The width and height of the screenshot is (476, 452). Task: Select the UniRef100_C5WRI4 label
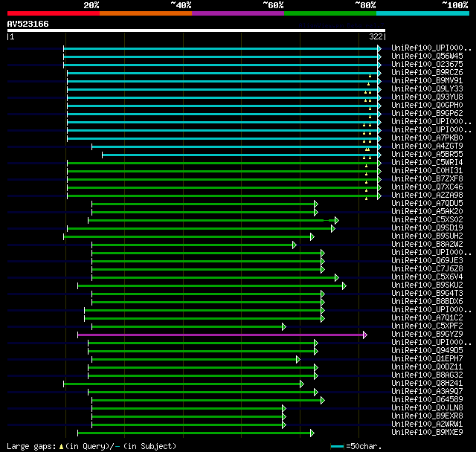[427, 163]
